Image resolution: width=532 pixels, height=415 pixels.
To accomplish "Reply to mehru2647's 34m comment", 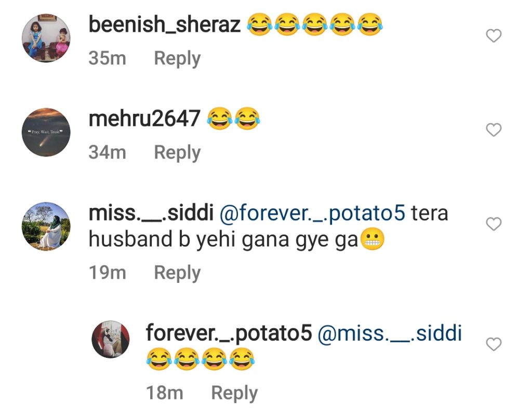I will pos(177,152).
